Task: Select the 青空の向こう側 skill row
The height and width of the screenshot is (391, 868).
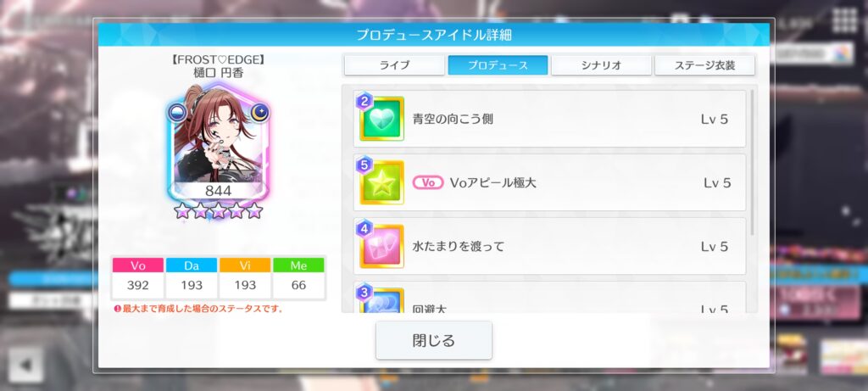Action: (549, 119)
